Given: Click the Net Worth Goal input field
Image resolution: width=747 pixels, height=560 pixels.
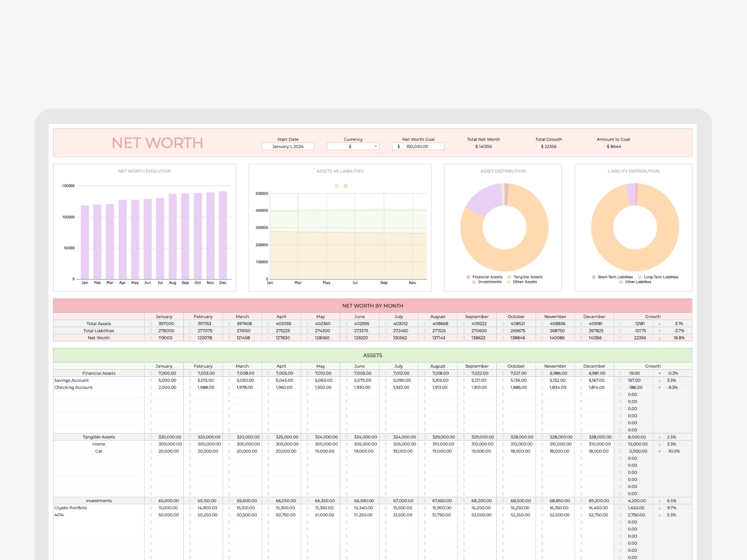Looking at the screenshot, I should point(418,146).
